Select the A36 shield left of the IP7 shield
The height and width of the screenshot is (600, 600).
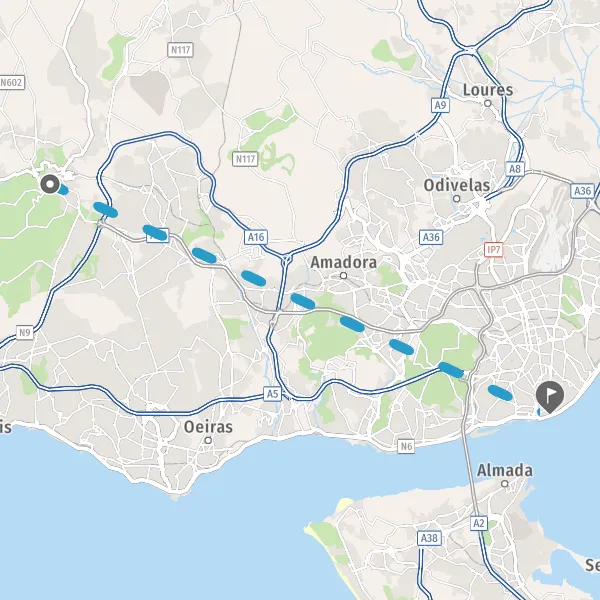pyautogui.click(x=431, y=237)
